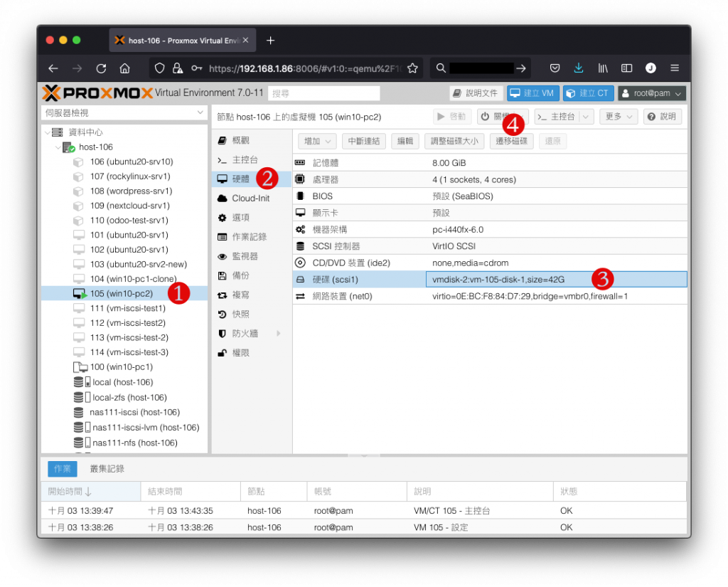Select storage local-zfs (host-106)

124,397
